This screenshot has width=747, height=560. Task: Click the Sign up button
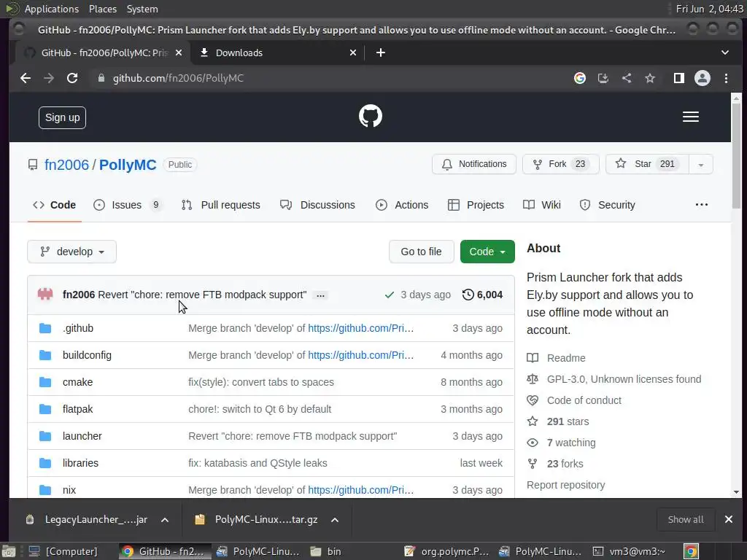pyautogui.click(x=63, y=117)
